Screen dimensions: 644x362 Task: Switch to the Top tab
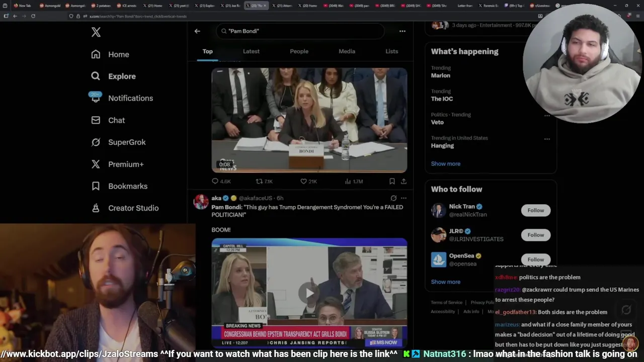pos(207,51)
